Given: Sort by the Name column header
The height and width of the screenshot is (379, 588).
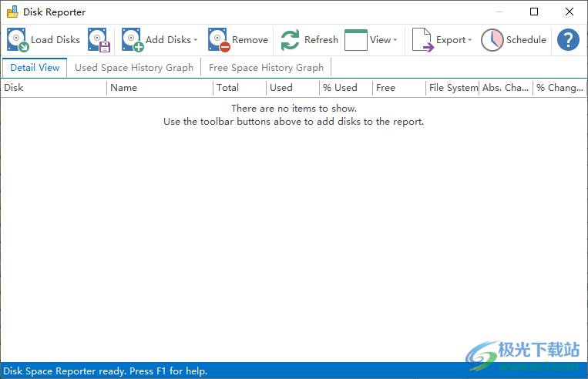Looking at the screenshot, I should pos(160,88).
